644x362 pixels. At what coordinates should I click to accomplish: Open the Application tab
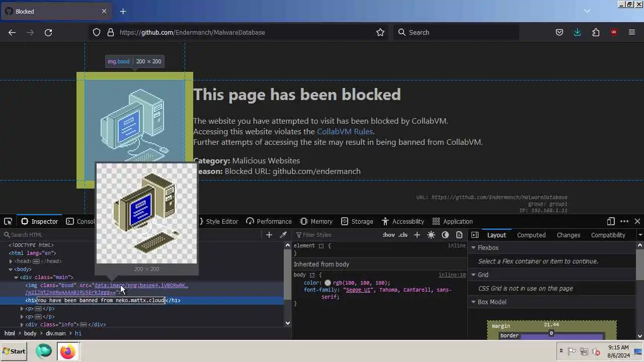[453, 221]
